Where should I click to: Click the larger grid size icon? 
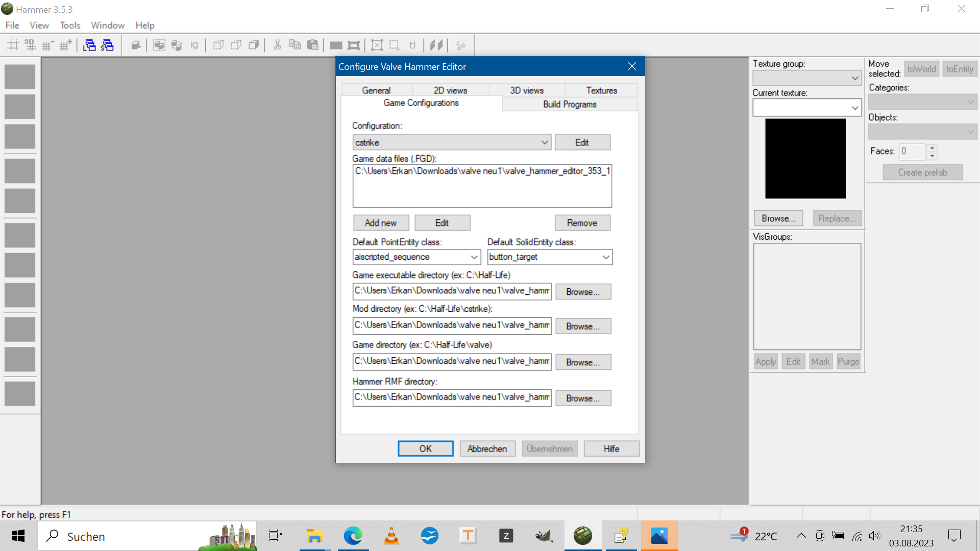[x=65, y=45]
